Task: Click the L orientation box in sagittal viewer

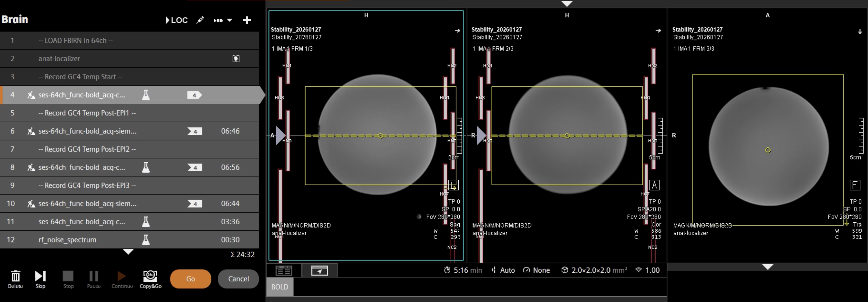Action: click(x=453, y=185)
